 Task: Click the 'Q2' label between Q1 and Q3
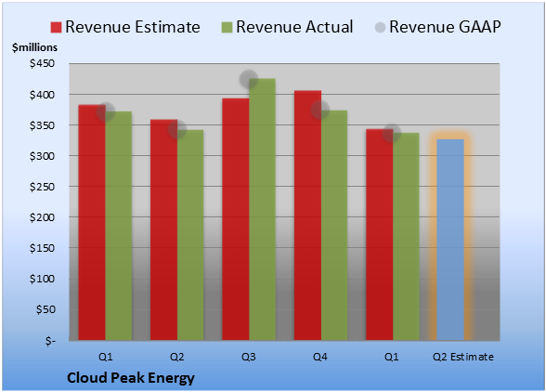tap(176, 357)
